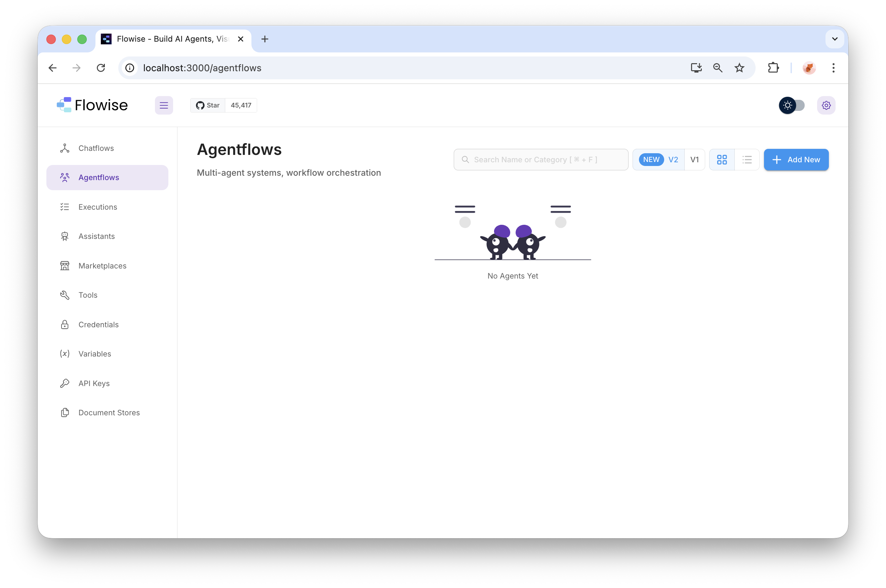Open Chrome three-dot menu
886x588 pixels.
coord(833,68)
